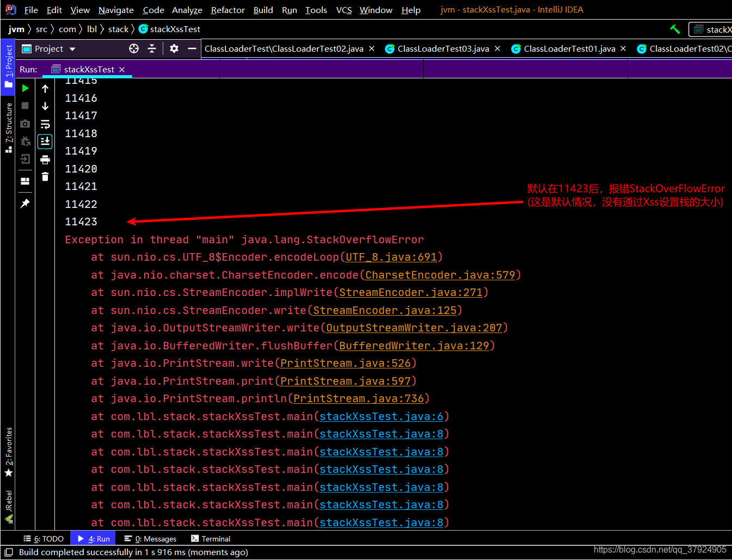Close the ClassLoaderTest03.java tab

(497, 48)
